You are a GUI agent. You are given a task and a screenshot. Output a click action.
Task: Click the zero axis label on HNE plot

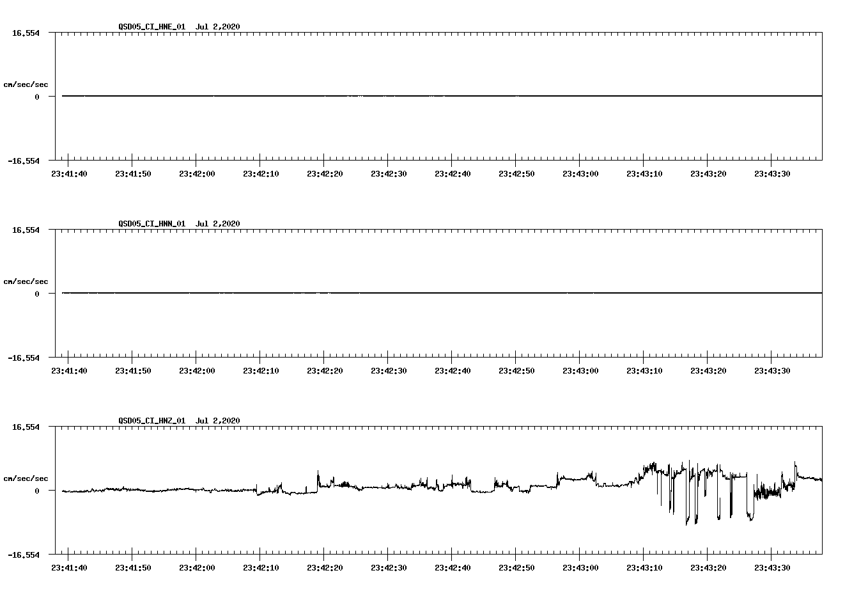[x=37, y=97]
